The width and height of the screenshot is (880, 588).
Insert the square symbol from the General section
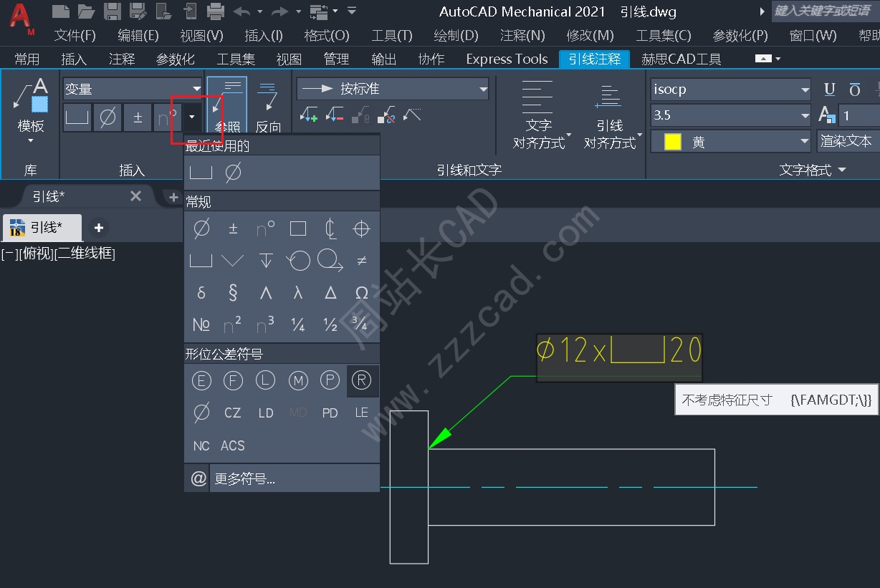[298, 228]
